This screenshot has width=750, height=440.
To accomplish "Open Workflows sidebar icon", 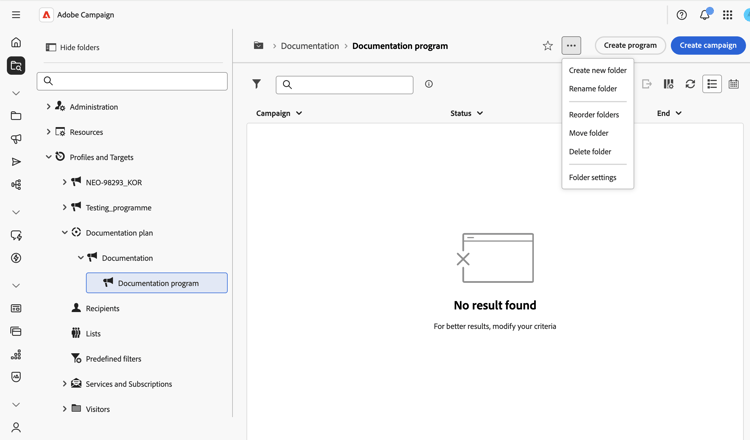I will (x=16, y=185).
